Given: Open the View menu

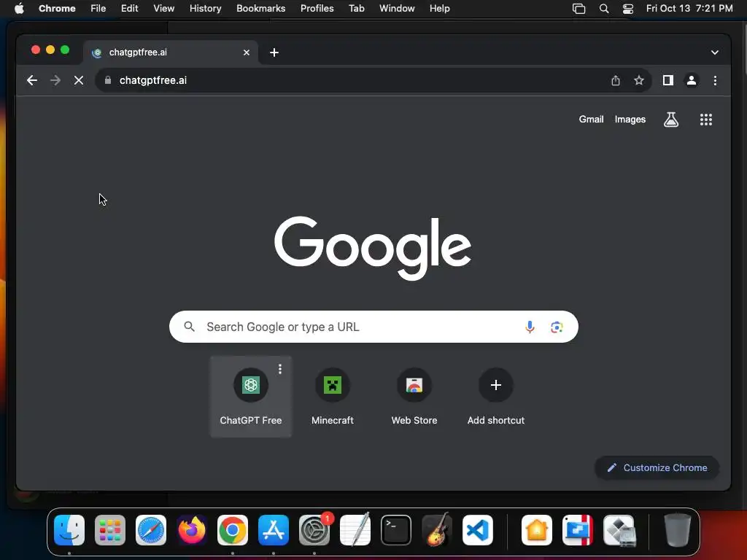Looking at the screenshot, I should tap(163, 9).
